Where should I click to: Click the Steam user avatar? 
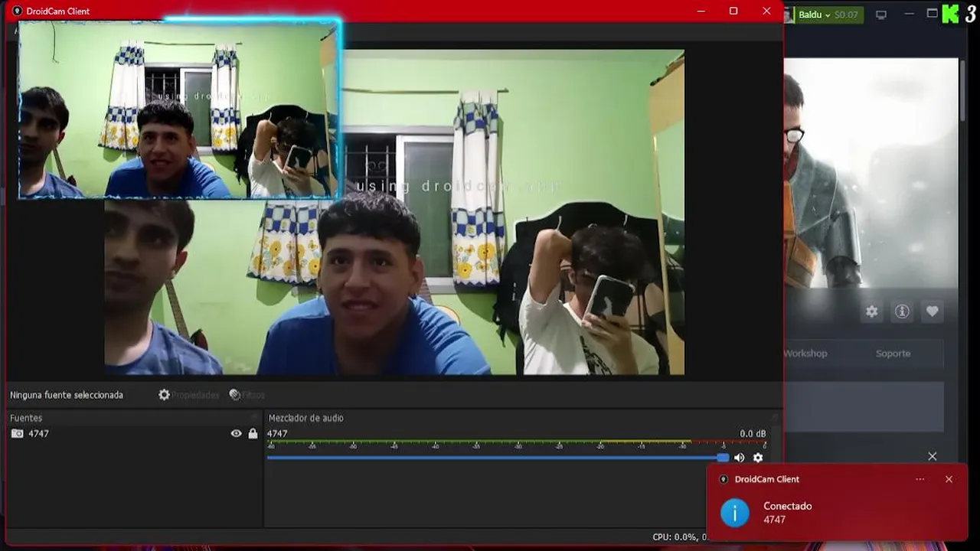coord(789,15)
